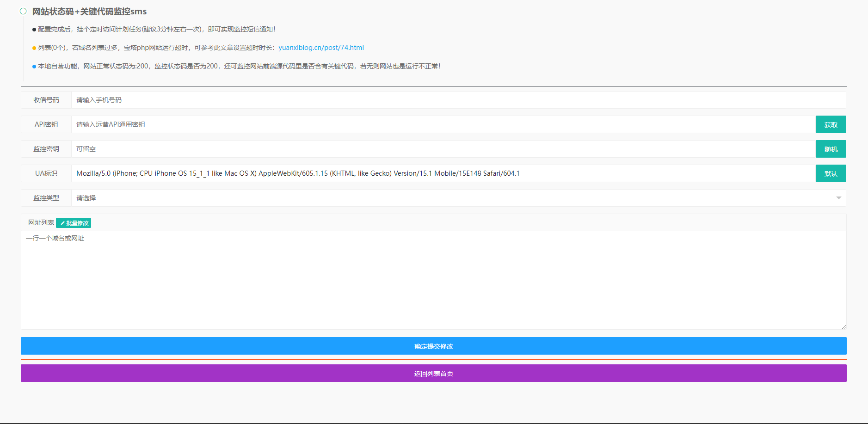Image resolution: width=868 pixels, height=424 pixels.
Task: Click the API密钥 field label
Action: tap(46, 124)
